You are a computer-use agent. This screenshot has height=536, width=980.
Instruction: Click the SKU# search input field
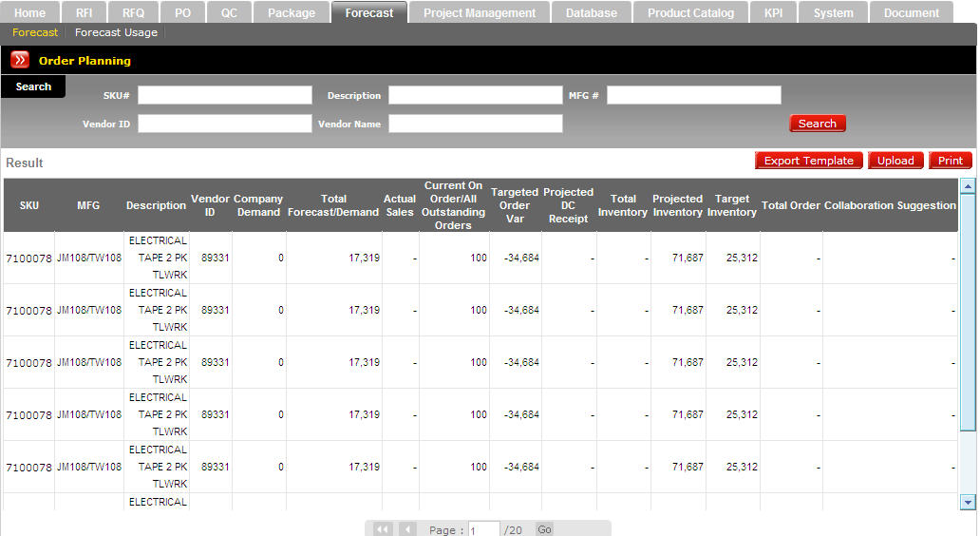[224, 95]
